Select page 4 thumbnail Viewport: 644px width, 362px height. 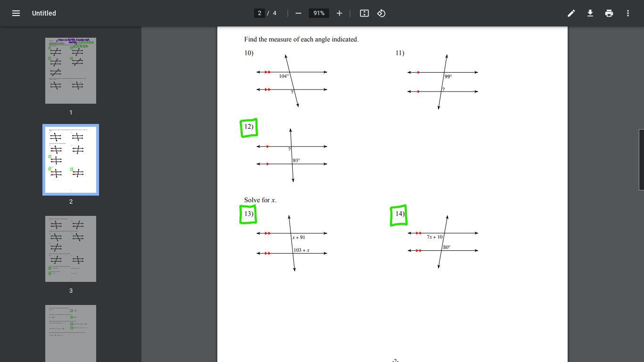[x=71, y=333]
